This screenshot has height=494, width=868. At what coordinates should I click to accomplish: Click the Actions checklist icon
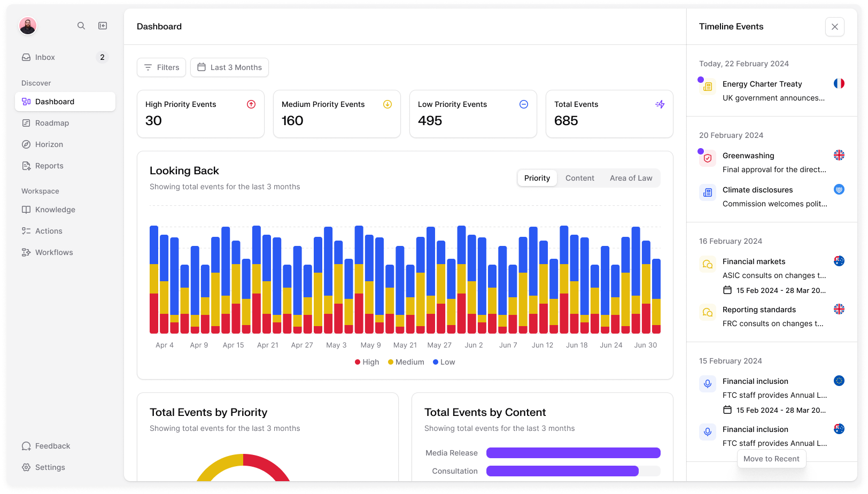[26, 231]
